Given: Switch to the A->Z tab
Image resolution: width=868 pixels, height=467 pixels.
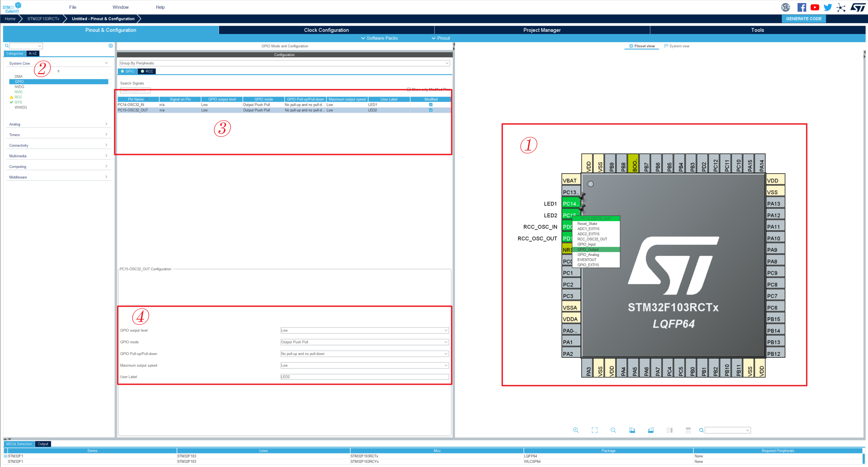Looking at the screenshot, I should pyautogui.click(x=33, y=53).
